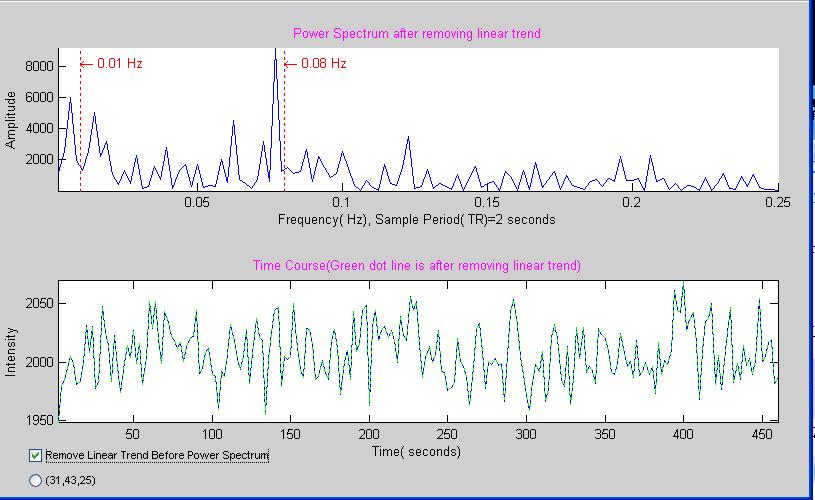This screenshot has height=500, width=815.
Task: Click the 0.25 frequency tick label
Action: click(778, 202)
